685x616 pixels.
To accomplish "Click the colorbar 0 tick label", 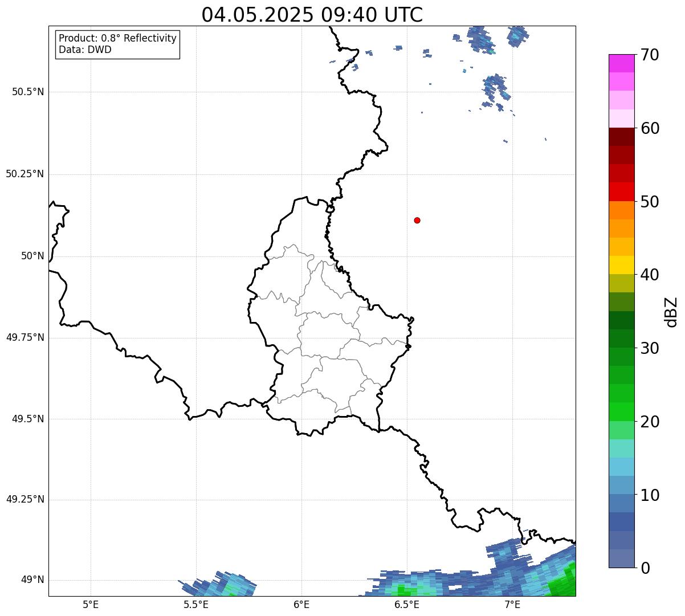I will [645, 568].
